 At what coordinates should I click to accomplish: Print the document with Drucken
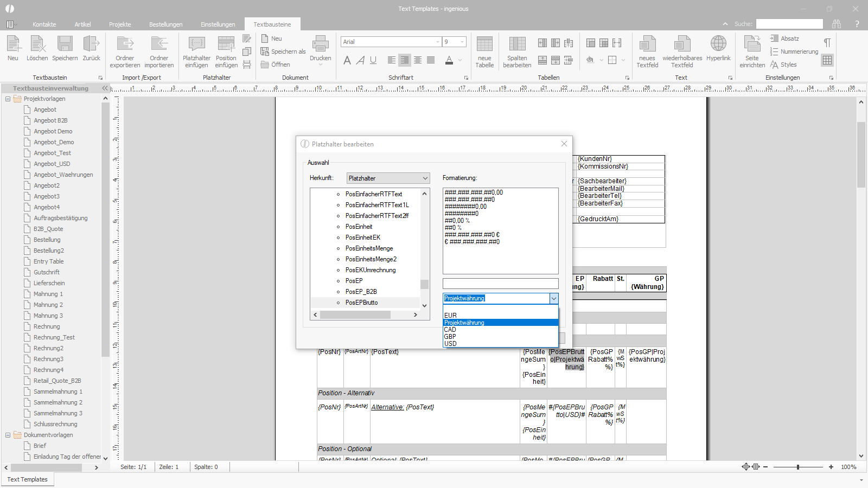(x=320, y=50)
